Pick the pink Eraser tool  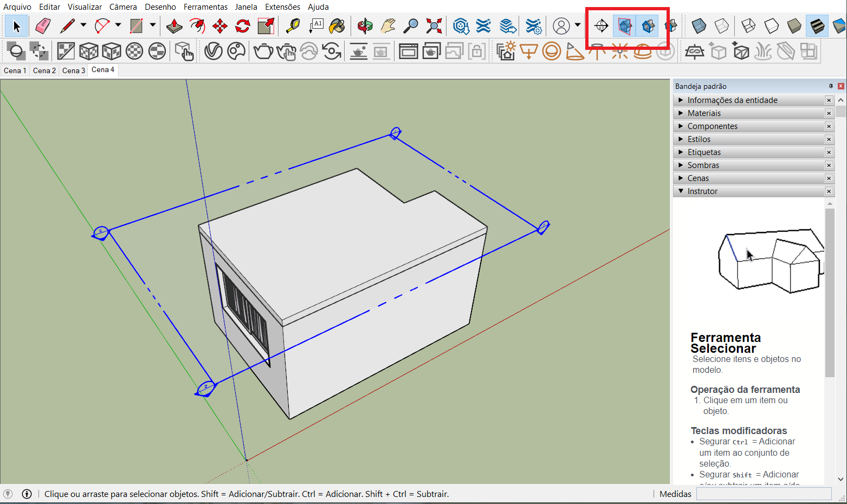pos(42,26)
